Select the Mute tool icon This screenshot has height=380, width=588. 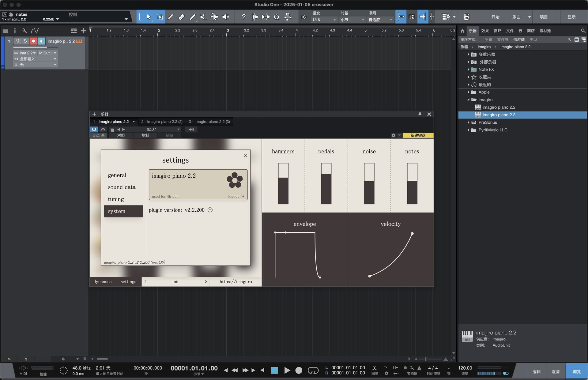[203, 17]
